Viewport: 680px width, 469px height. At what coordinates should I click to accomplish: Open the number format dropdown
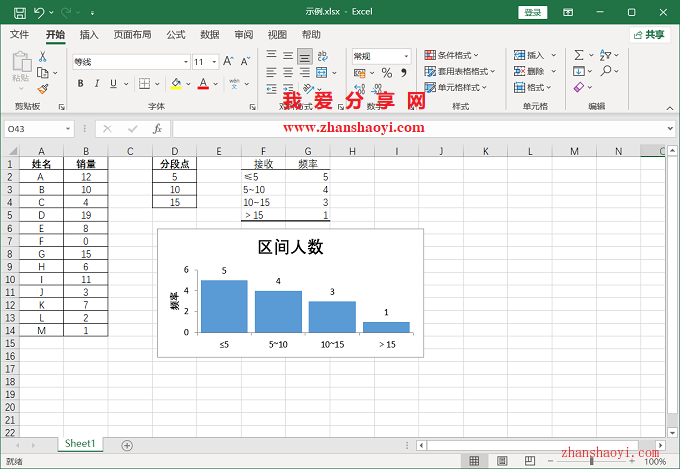(406, 56)
